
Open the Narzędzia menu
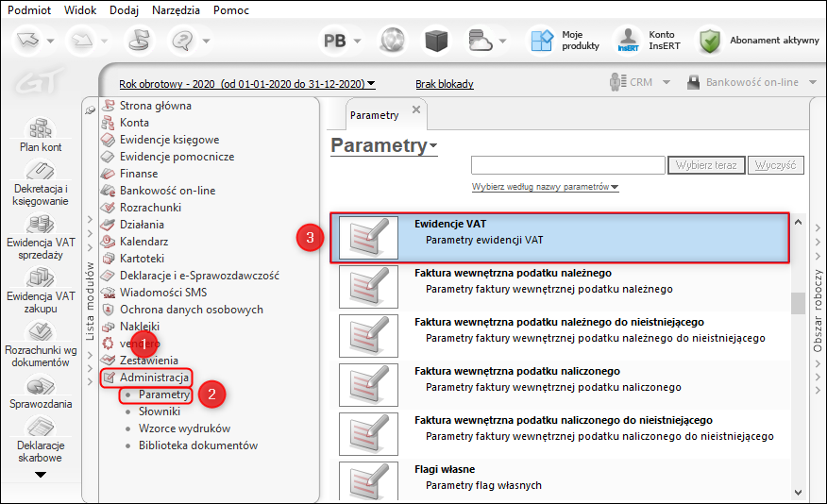coord(176,10)
